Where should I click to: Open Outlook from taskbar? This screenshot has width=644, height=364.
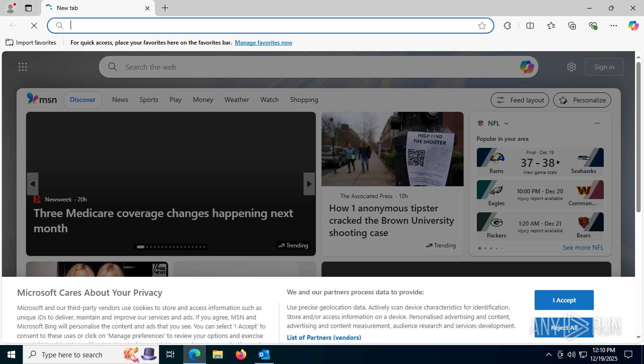click(264, 355)
